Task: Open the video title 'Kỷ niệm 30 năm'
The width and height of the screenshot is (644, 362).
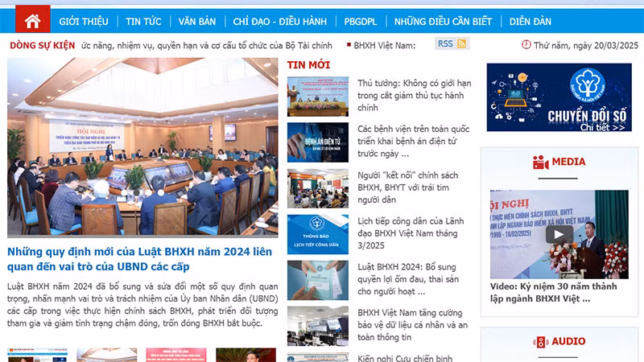Action: tap(553, 293)
